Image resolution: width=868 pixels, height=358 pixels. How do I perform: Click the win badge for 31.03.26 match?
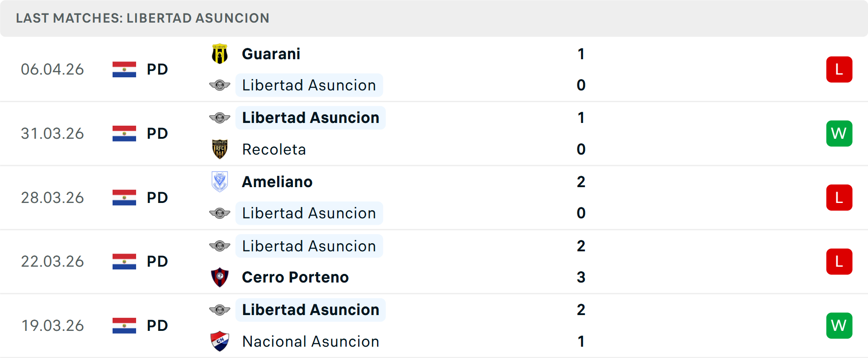tap(839, 133)
